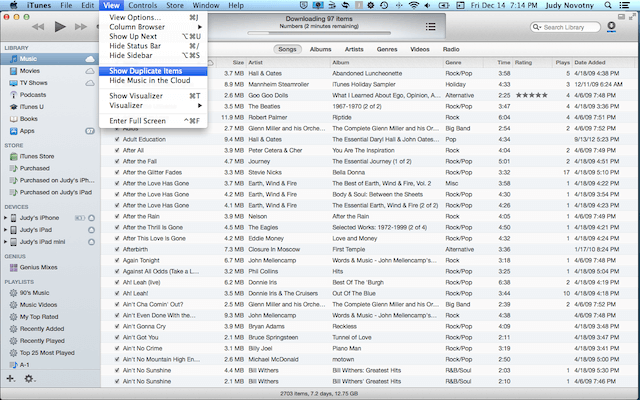Open the Purchased list

34,168
